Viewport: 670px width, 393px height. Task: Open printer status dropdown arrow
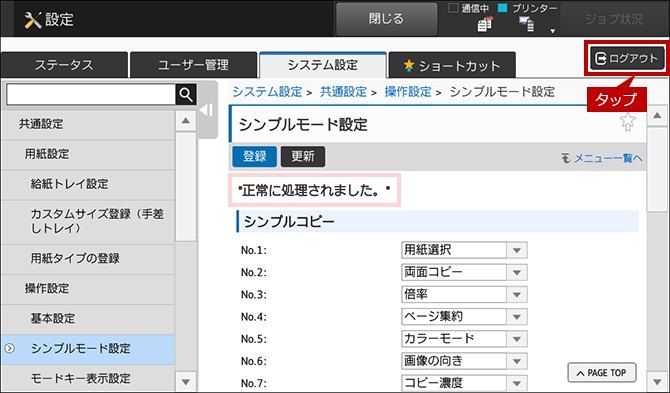click(x=552, y=31)
